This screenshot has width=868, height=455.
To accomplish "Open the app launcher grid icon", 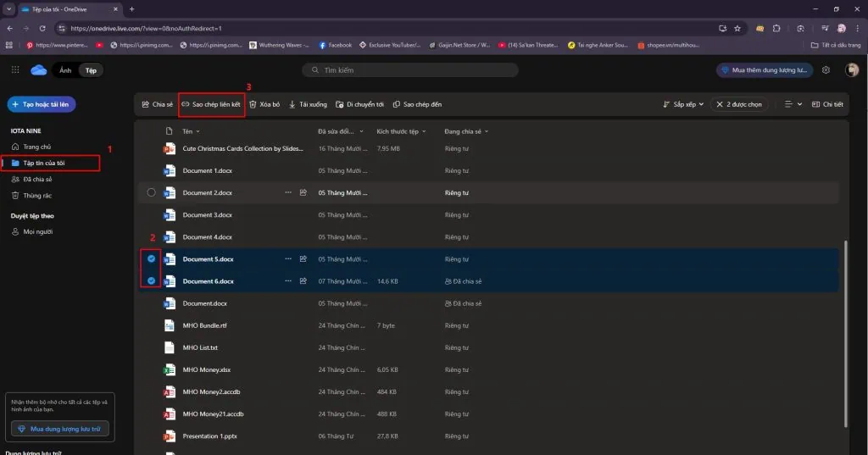I will [15, 69].
